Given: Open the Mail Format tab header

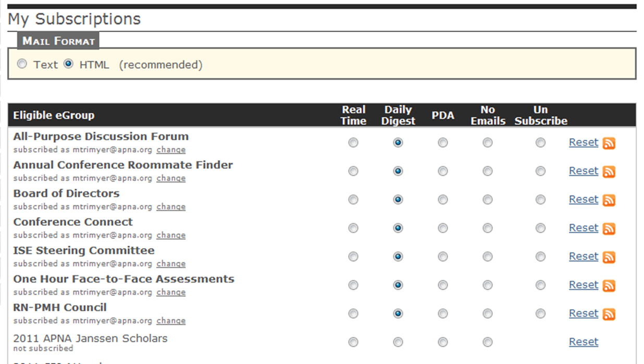Looking at the screenshot, I should point(58,41).
